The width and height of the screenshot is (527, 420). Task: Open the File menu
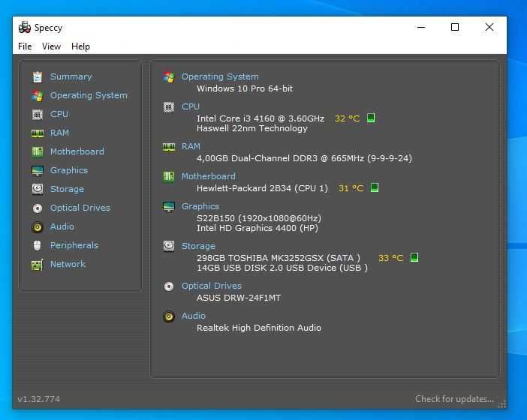point(25,46)
